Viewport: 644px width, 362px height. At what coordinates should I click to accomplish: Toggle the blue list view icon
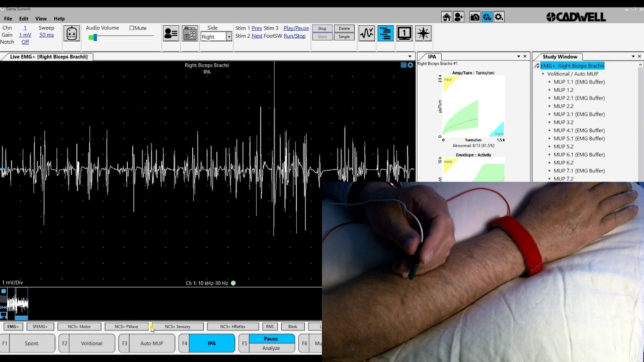(x=385, y=34)
